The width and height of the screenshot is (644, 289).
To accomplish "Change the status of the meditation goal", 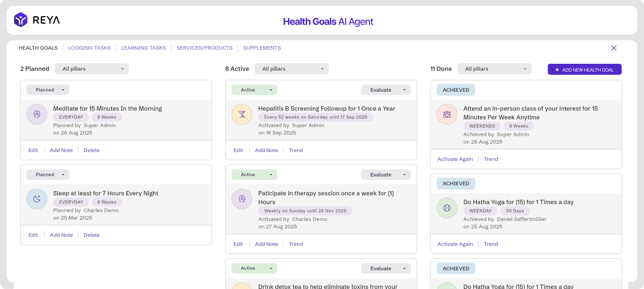I will point(48,90).
